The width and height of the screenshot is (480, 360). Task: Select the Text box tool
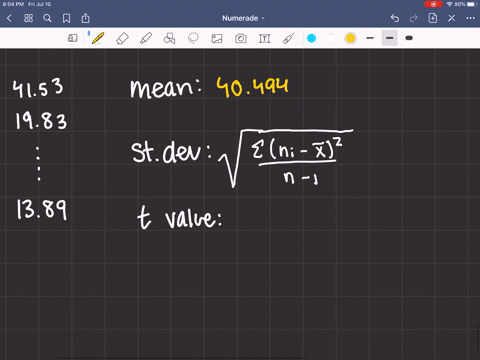[x=265, y=39]
